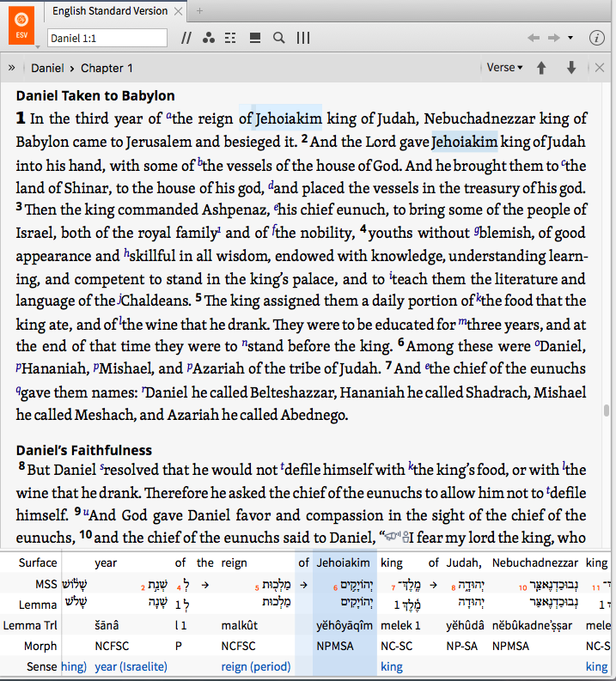The height and width of the screenshot is (681, 616).
Task: Click 'king' sense link under melek
Action: pyautogui.click(x=392, y=666)
